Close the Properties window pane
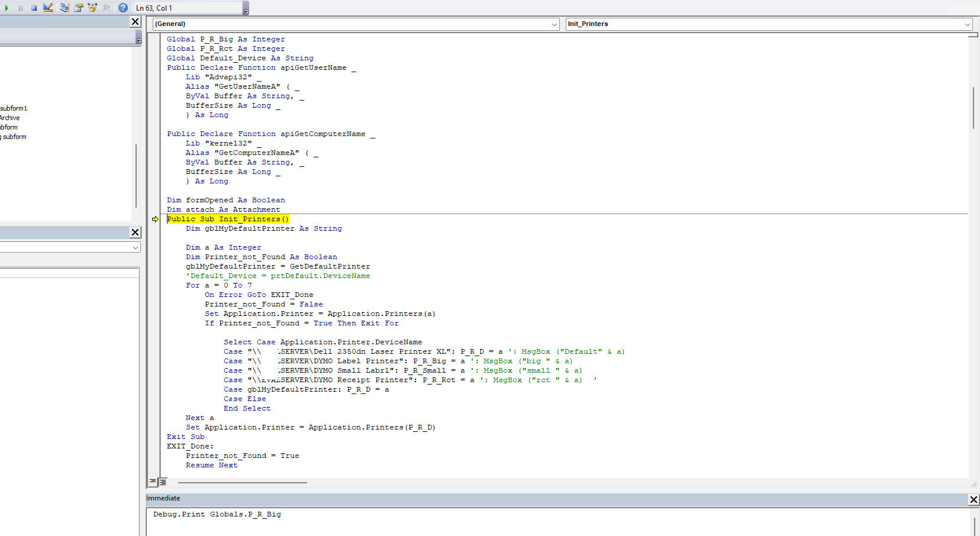The height and width of the screenshot is (536, 980). click(135, 233)
